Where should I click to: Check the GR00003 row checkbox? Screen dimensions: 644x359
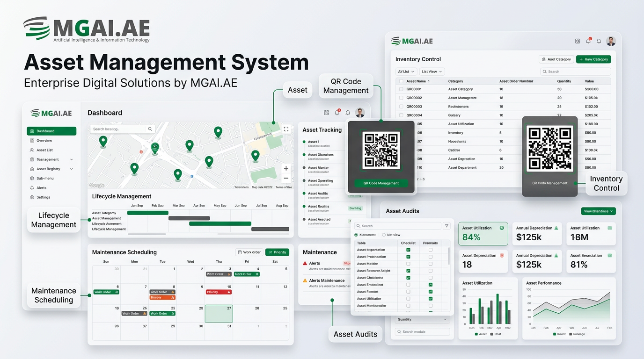[x=401, y=107]
